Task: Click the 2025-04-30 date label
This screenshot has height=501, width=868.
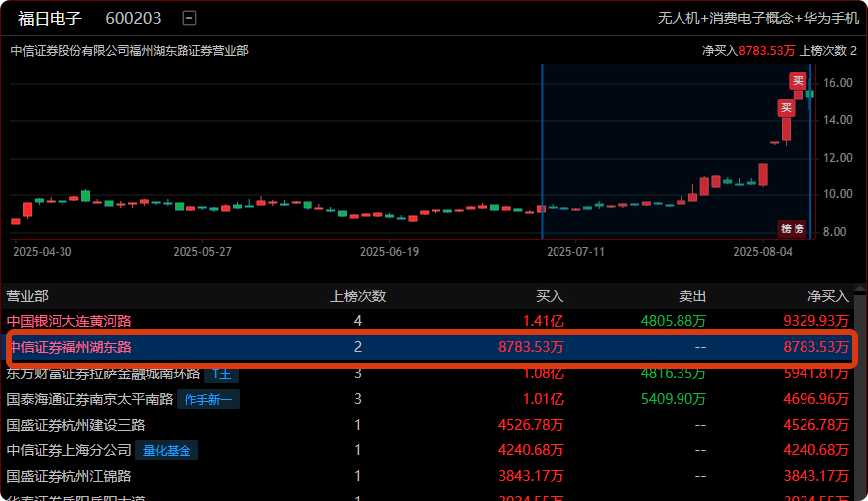Action: pyautogui.click(x=43, y=252)
